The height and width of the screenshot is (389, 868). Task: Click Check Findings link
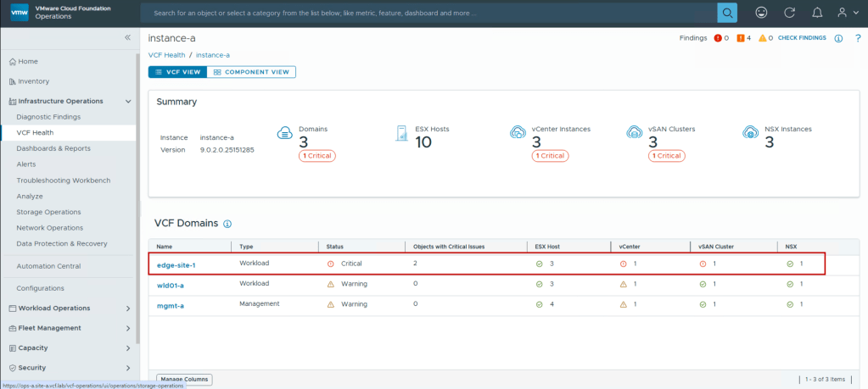click(x=802, y=38)
